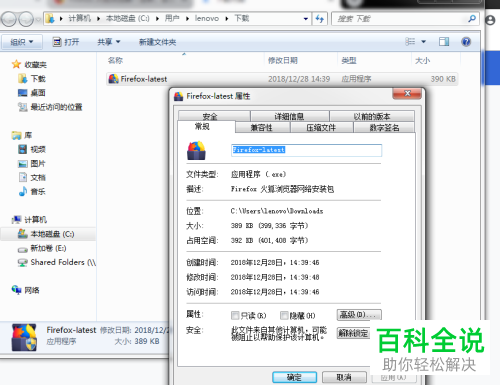Click the refresh button beside address bar
Image resolution: width=500 pixels, height=385 pixels.
[x=320, y=19]
